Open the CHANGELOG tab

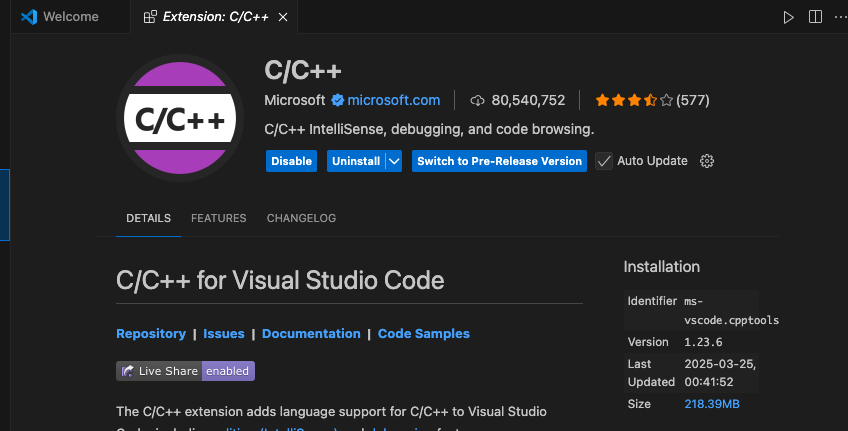[x=301, y=218]
